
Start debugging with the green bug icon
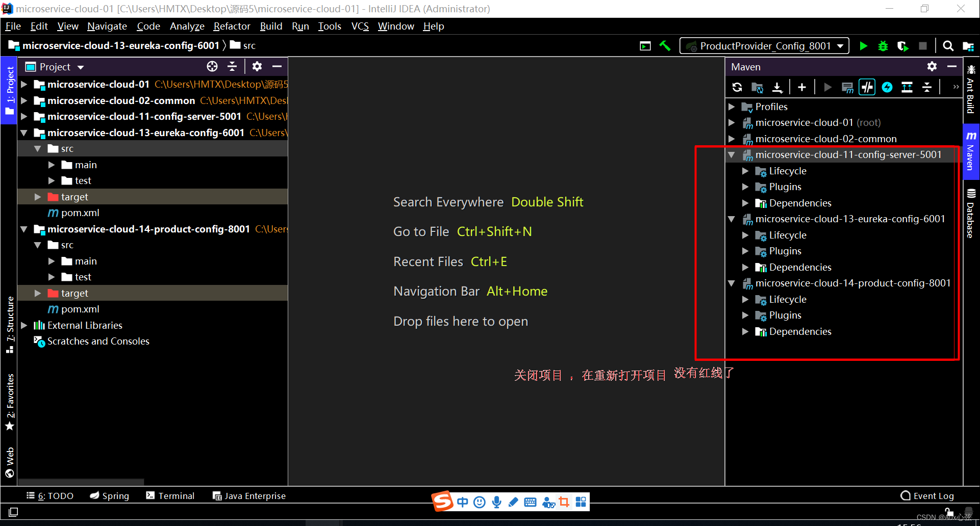(883, 46)
